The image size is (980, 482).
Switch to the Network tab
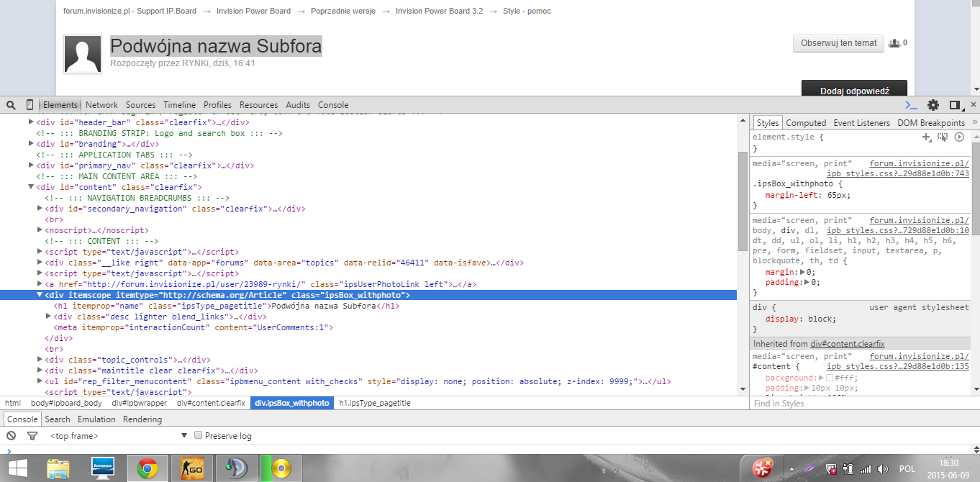tap(101, 105)
